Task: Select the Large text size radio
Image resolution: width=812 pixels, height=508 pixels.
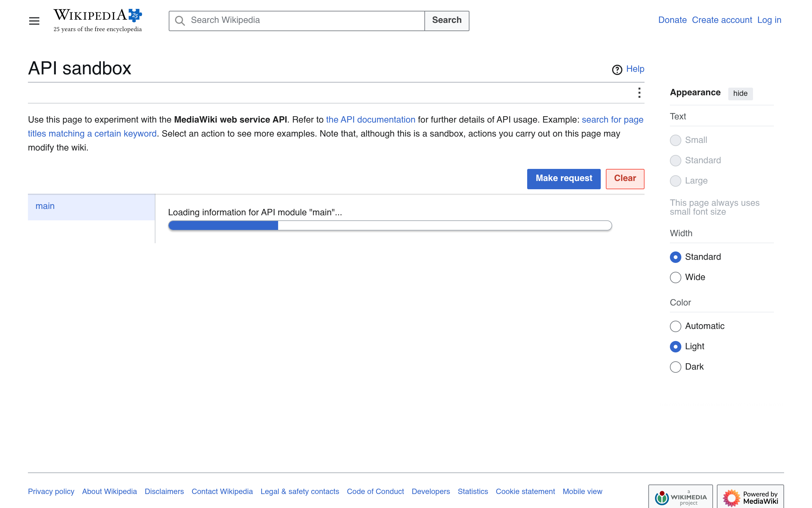Action: pos(675,181)
